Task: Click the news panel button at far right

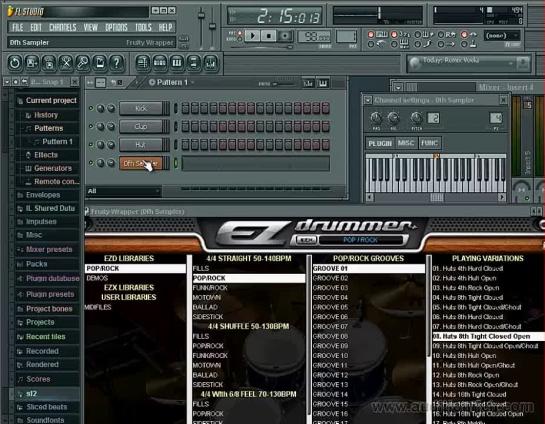Action: click(523, 63)
